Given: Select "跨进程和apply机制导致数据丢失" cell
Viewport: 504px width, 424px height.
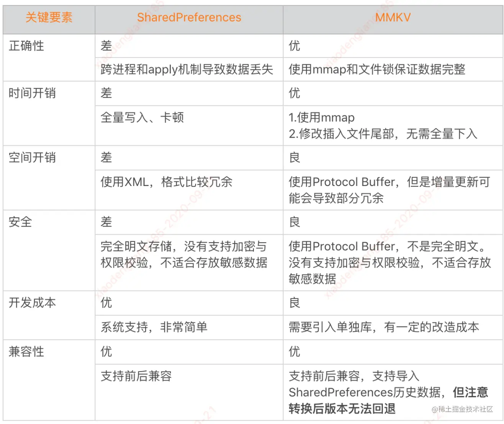Looking at the screenshot, I should (x=189, y=69).
